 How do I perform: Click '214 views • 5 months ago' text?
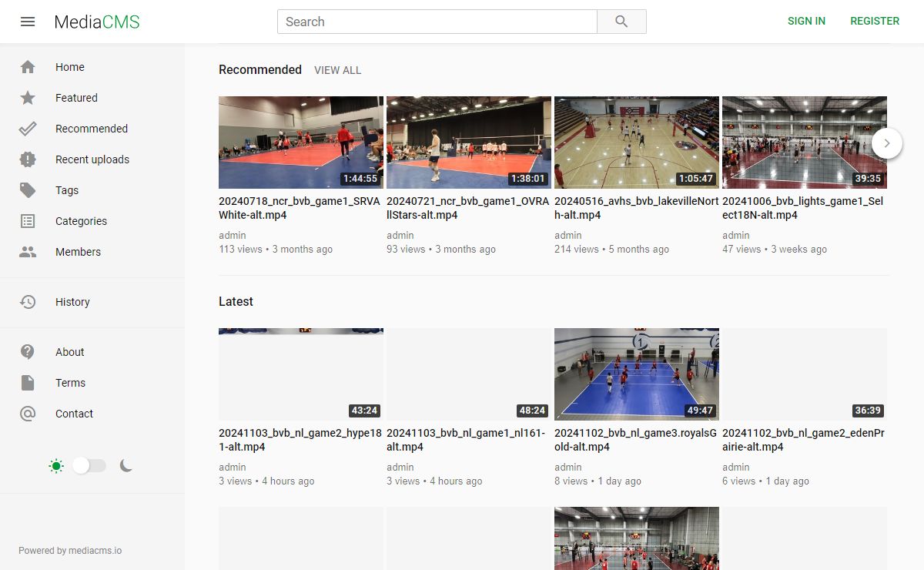coord(611,250)
